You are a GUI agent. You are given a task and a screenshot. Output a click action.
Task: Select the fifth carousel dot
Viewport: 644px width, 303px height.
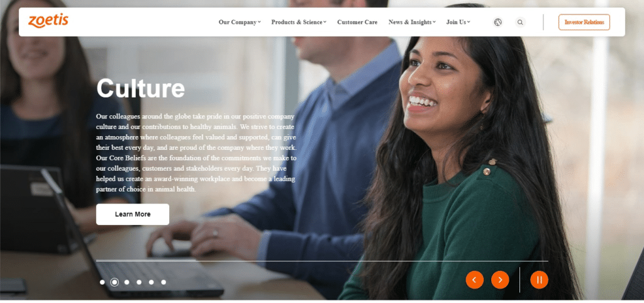pos(151,282)
